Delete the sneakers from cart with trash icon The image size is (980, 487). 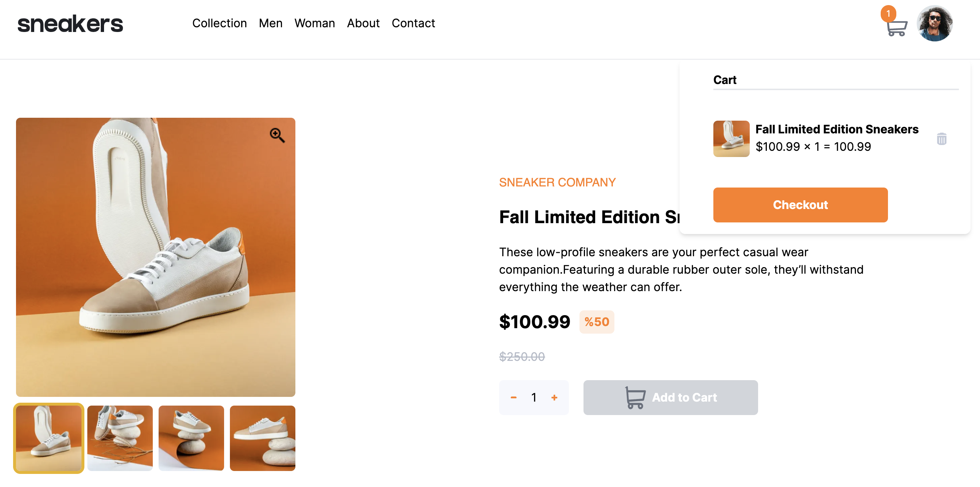point(941,139)
